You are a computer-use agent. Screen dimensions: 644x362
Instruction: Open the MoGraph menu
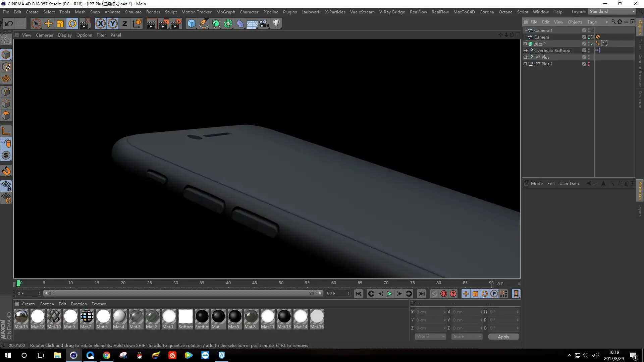pos(225,12)
